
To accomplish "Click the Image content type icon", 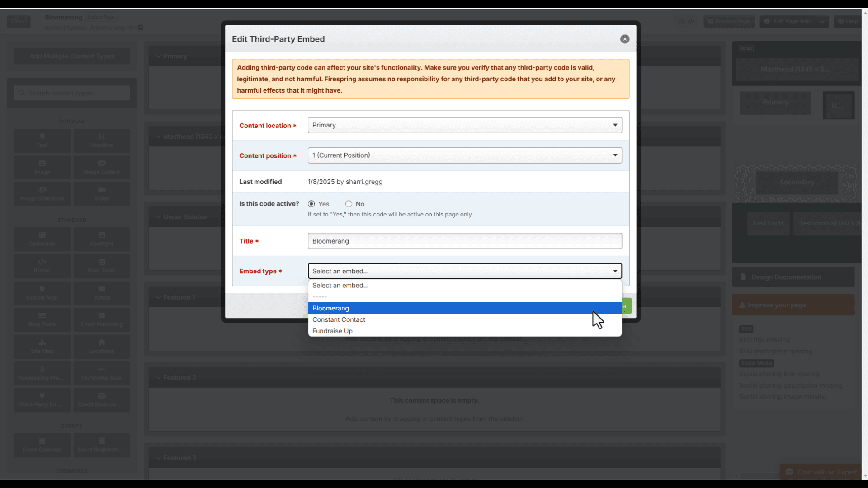I will (x=42, y=167).
